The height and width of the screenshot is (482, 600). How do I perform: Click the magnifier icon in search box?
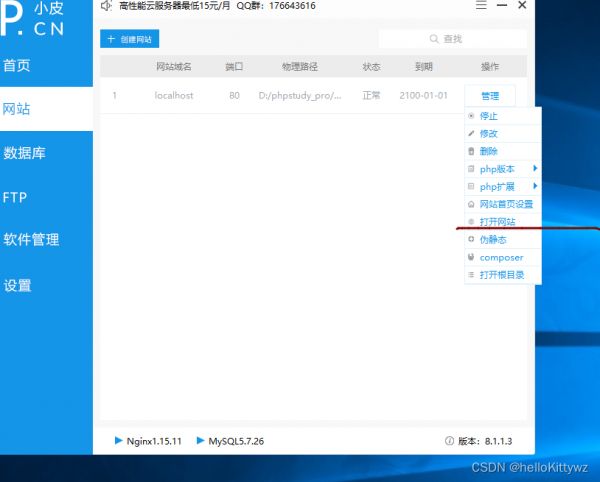click(x=433, y=39)
